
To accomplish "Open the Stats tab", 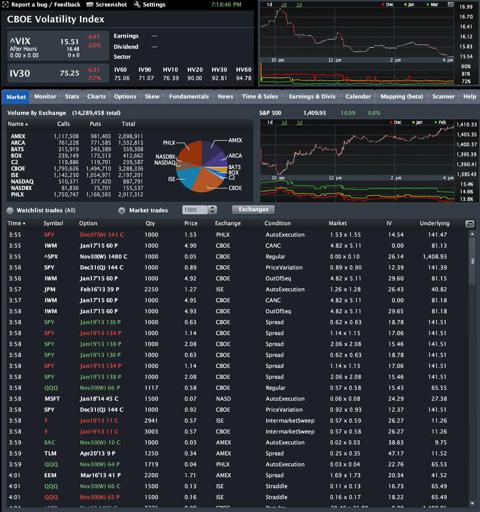I will point(72,96).
